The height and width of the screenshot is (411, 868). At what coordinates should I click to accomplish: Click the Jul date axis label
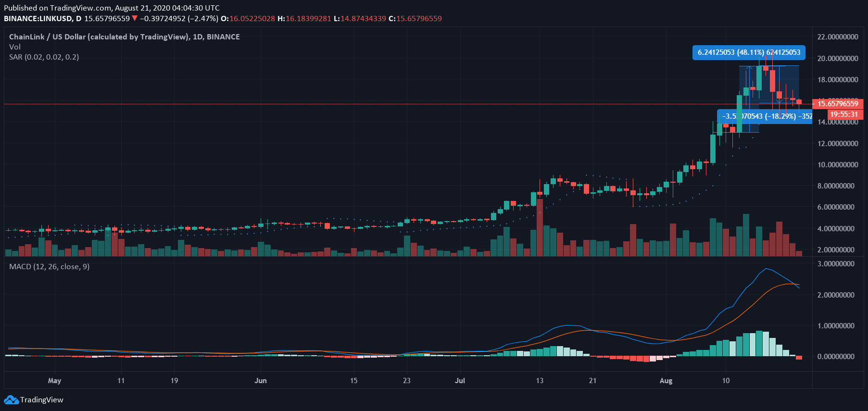460,381
